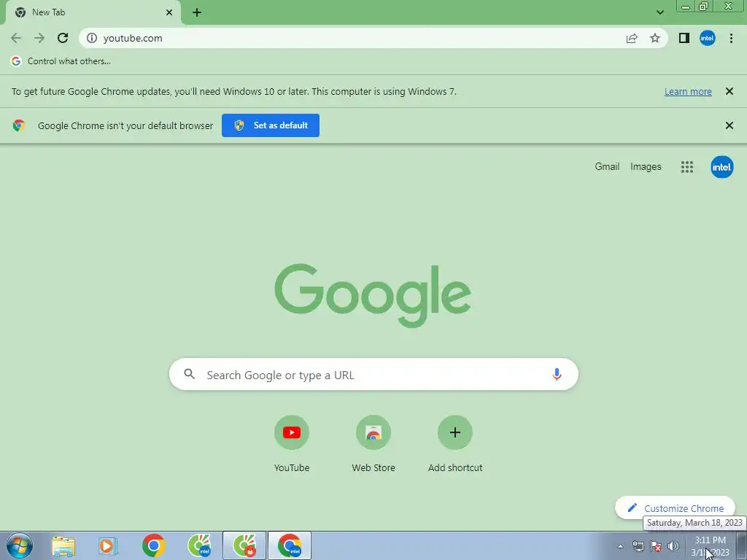Click the browser forward arrow
Viewport: 747px width, 560px height.
tap(39, 38)
